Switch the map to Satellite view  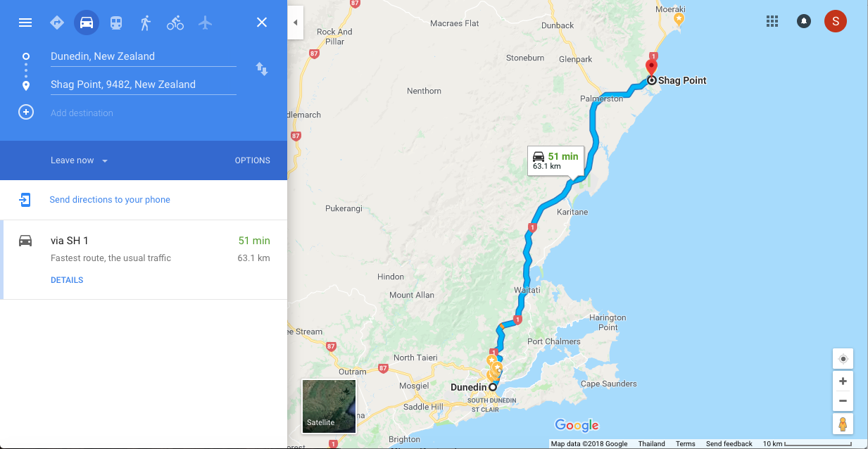329,406
